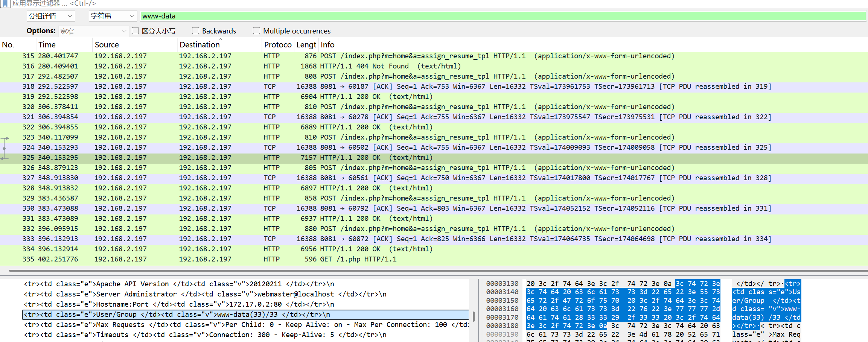868x342 pixels.
Task: Open the 宽窄 Options encoding dropdown
Action: [93, 31]
